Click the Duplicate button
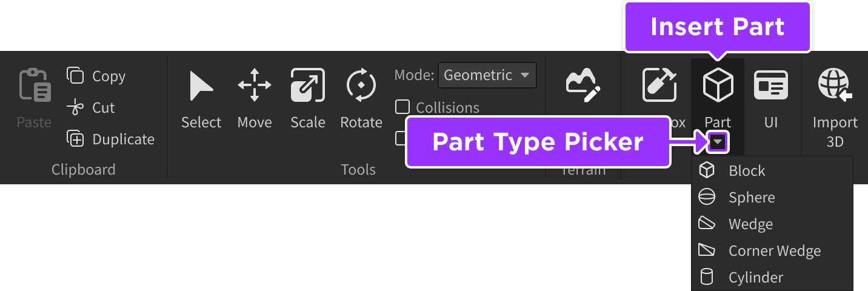 (x=111, y=139)
